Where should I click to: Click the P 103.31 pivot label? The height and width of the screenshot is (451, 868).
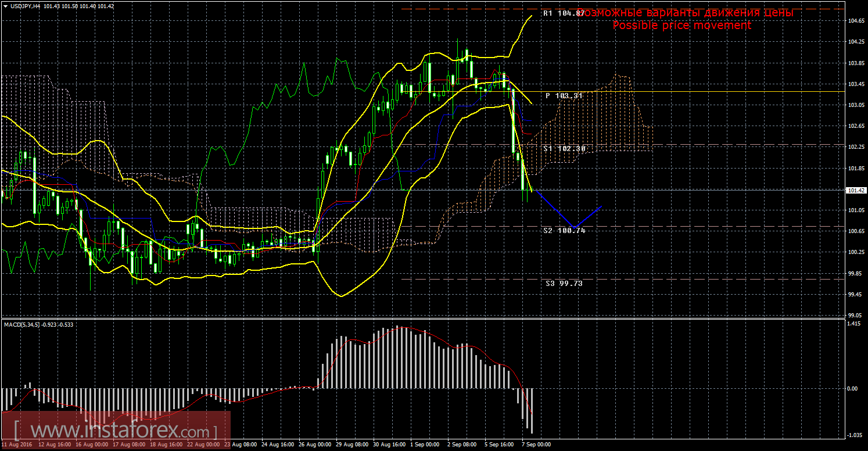pos(564,95)
